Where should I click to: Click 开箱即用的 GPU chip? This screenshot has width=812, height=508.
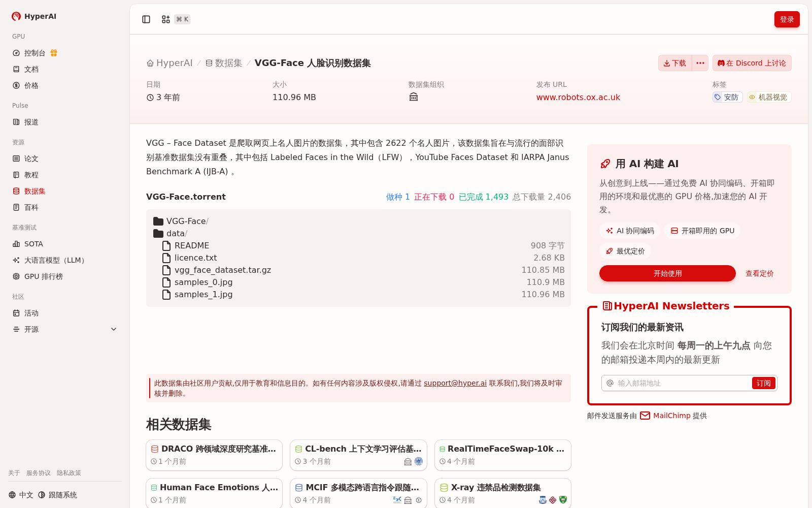[702, 231]
